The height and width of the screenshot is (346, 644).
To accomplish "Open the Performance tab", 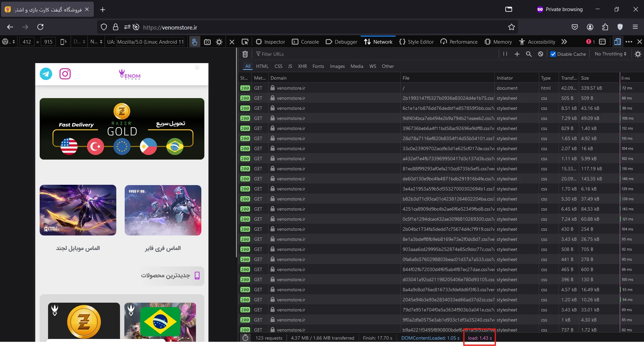I will pos(459,42).
